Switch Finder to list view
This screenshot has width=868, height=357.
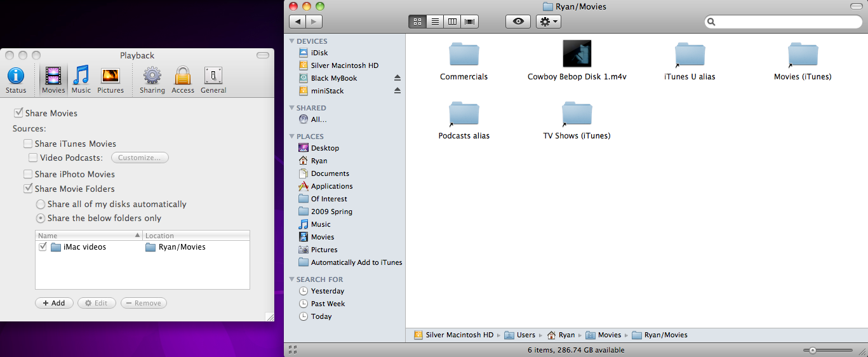(x=435, y=22)
